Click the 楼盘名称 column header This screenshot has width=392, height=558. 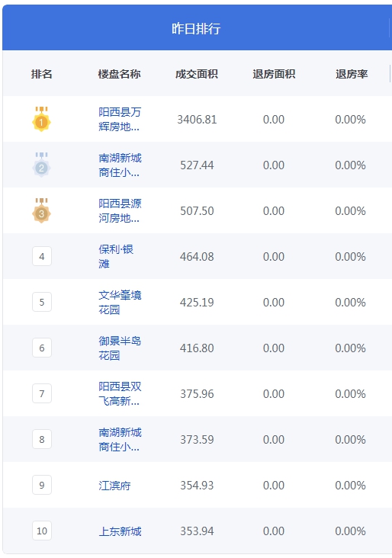[119, 74]
